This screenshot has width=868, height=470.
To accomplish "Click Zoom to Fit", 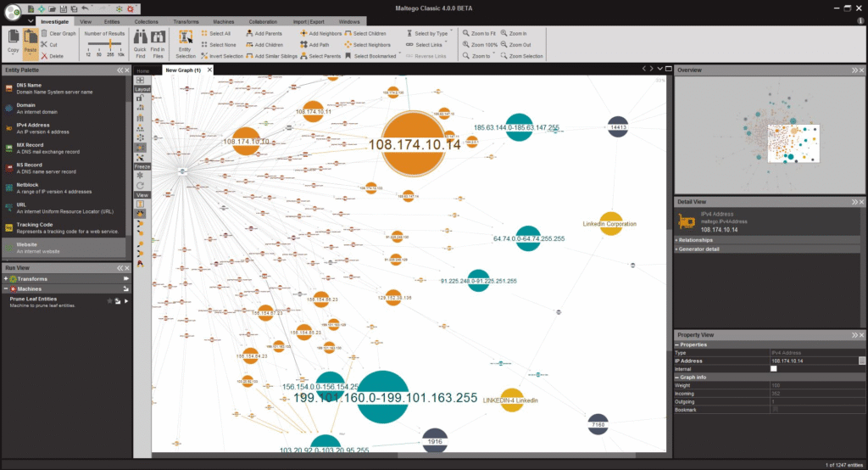I will (x=480, y=33).
